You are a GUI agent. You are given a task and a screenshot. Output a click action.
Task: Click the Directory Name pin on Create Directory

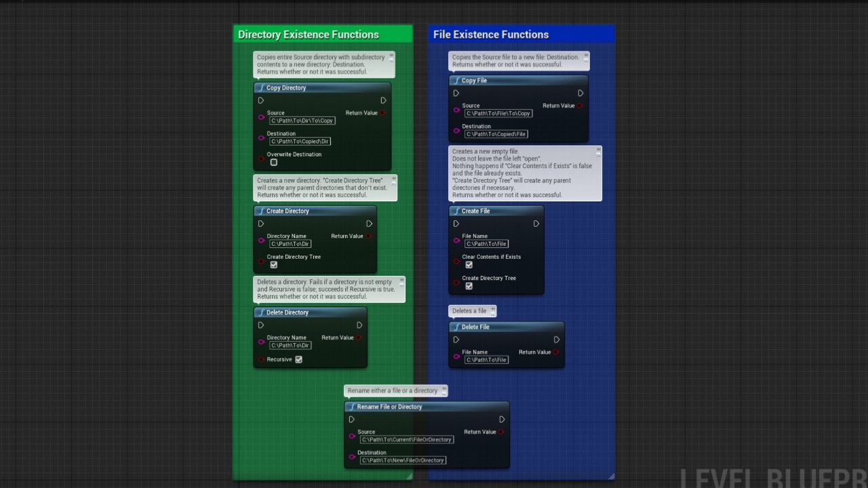(x=261, y=241)
